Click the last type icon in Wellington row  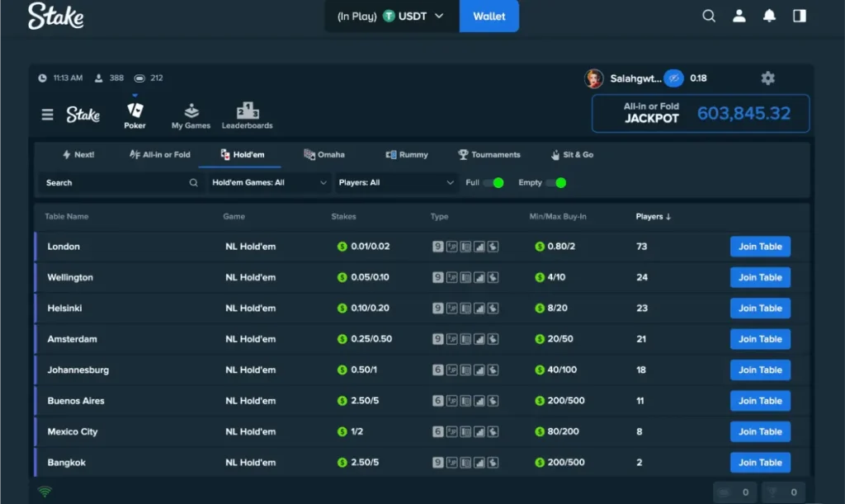[493, 277]
